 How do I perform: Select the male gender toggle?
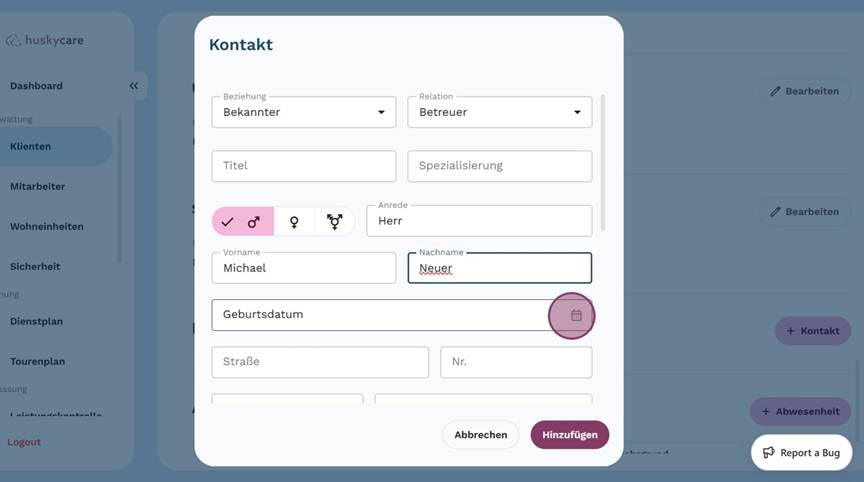pos(243,222)
